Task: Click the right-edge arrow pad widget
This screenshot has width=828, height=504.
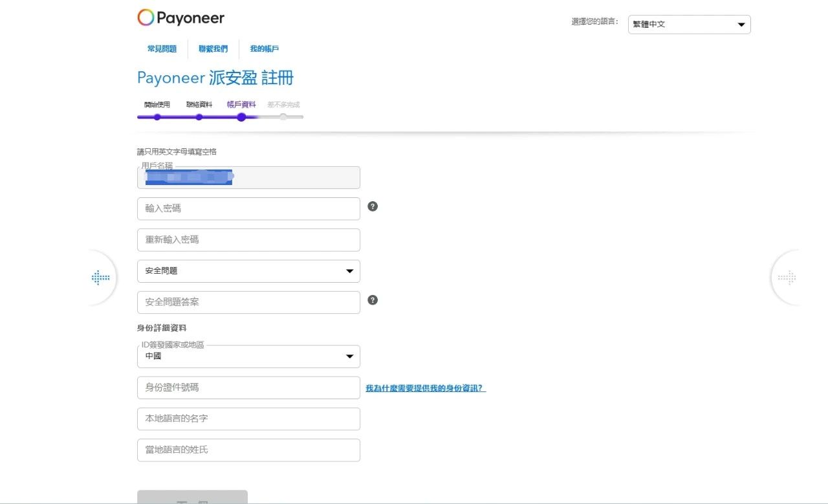Action: pyautogui.click(x=788, y=277)
